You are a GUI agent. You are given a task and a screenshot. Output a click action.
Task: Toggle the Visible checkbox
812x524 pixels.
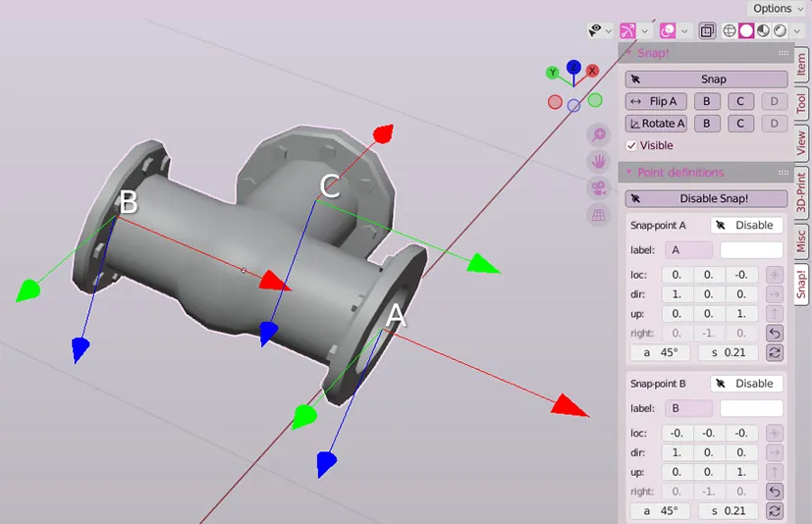[x=631, y=145]
